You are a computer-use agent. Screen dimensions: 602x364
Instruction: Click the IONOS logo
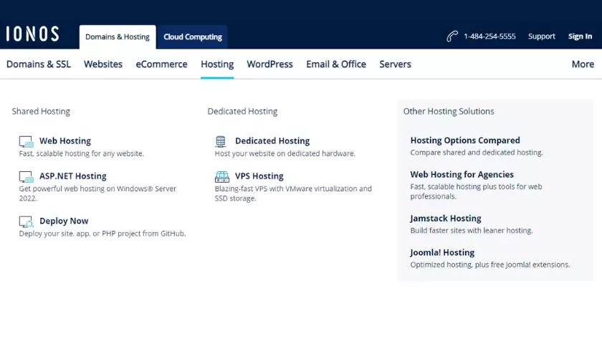click(x=33, y=34)
